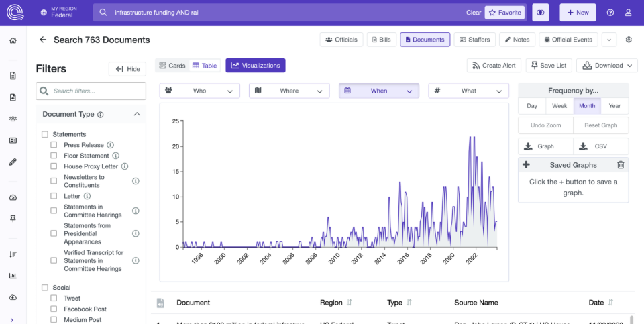Click the settings gear icon

[x=629, y=40]
